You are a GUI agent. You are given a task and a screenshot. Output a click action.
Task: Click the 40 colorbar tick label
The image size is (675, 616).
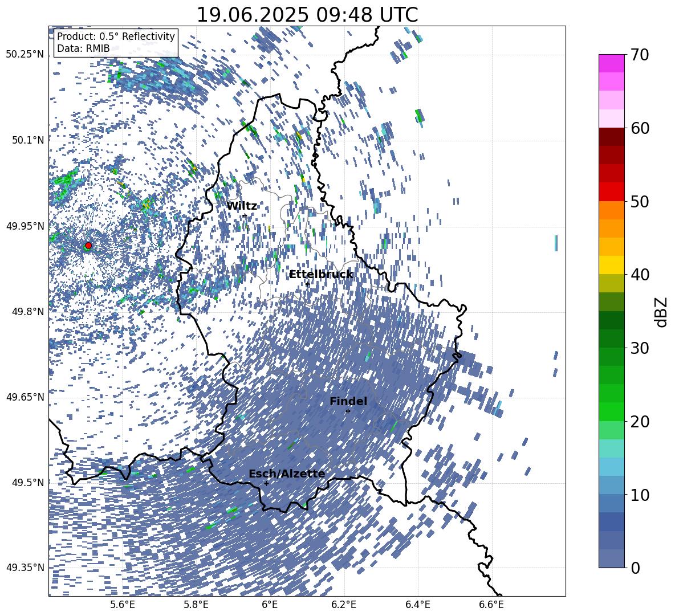640,275
